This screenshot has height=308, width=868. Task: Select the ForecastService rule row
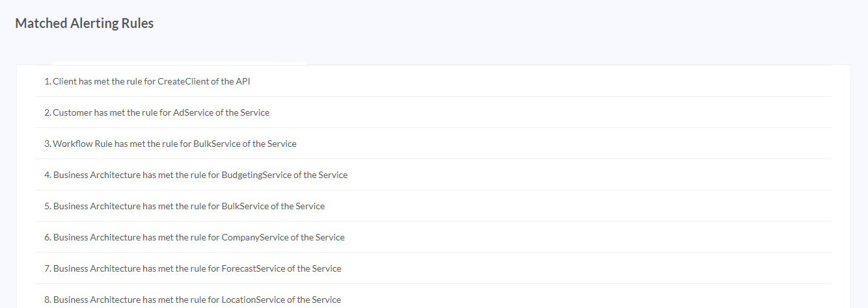pos(434,268)
